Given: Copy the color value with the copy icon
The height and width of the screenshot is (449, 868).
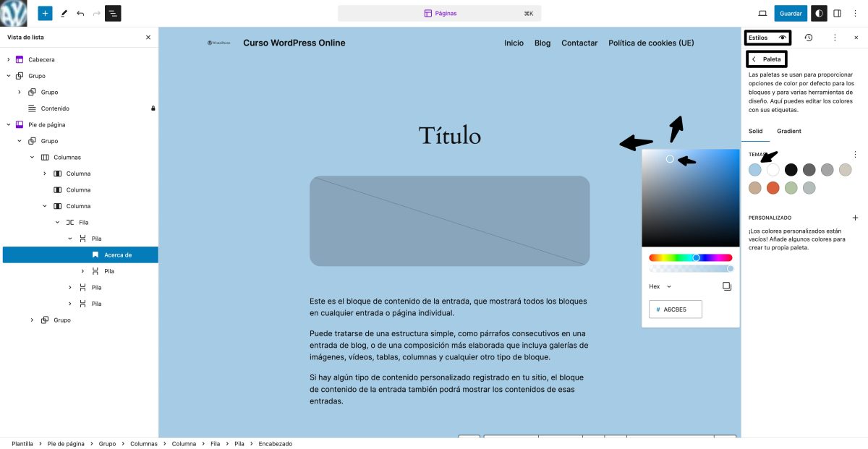Looking at the screenshot, I should point(726,286).
